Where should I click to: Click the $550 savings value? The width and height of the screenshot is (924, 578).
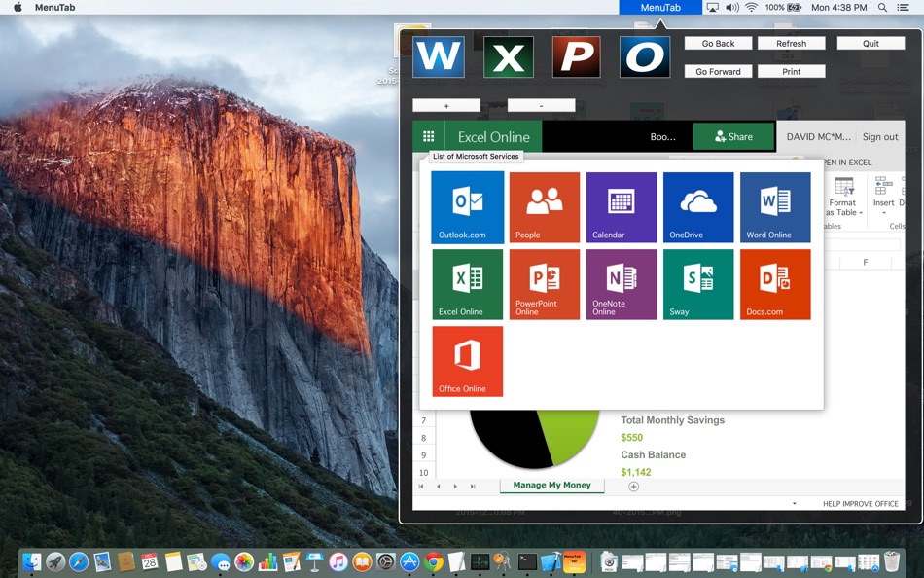631,438
